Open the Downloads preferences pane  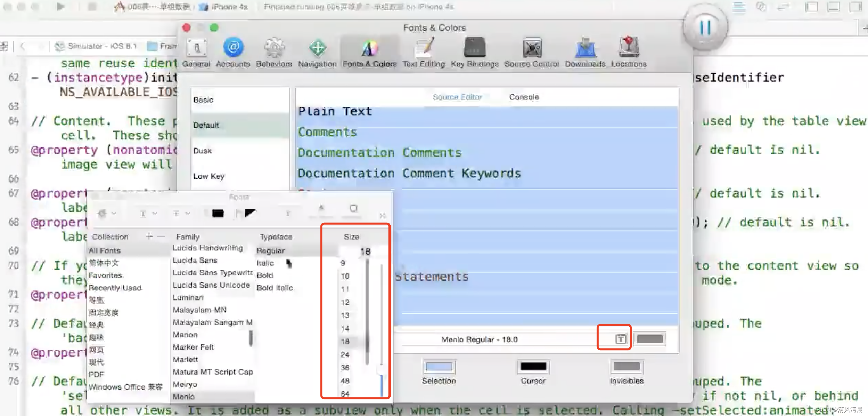tap(586, 53)
